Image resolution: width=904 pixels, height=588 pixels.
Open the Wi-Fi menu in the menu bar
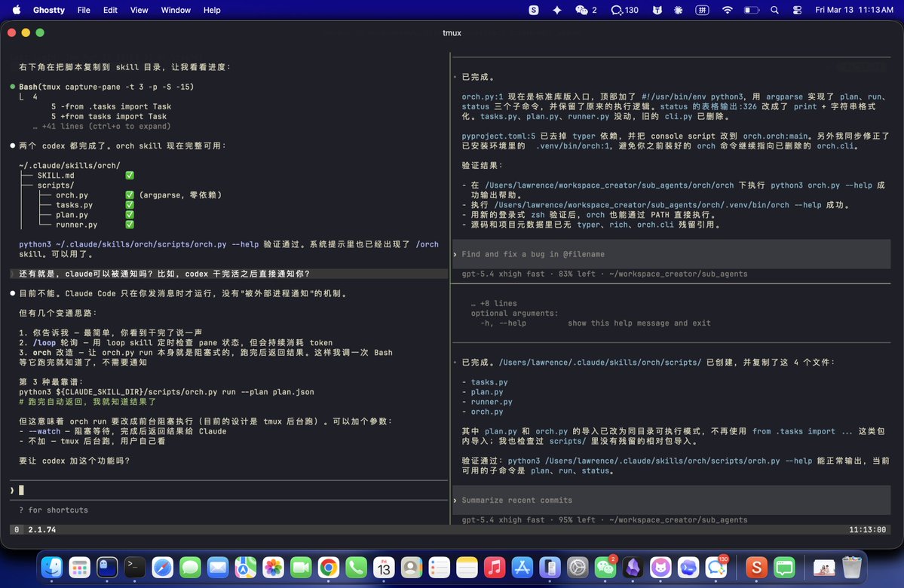point(727,10)
